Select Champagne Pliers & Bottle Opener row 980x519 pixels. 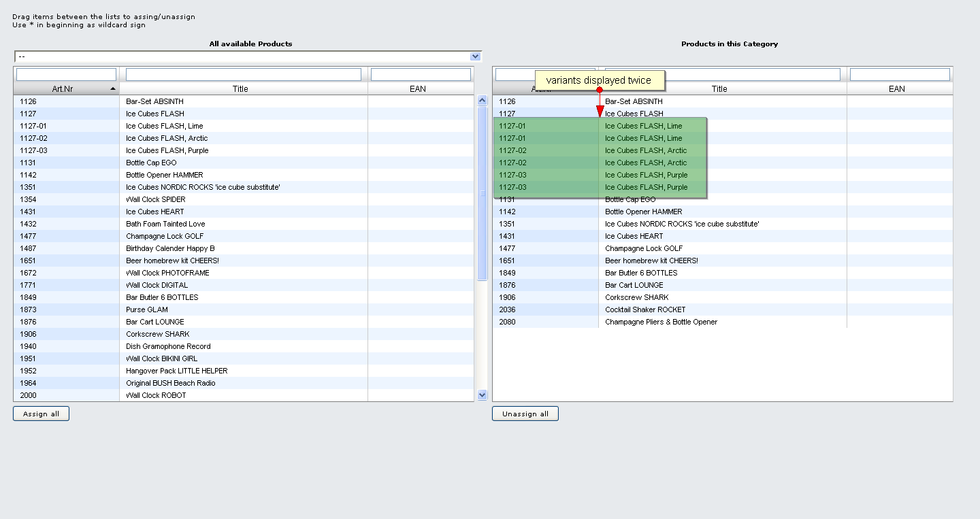[661, 322]
